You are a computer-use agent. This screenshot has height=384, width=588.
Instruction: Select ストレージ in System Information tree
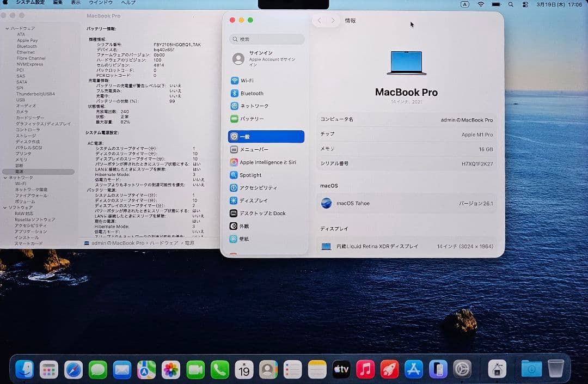26,136
